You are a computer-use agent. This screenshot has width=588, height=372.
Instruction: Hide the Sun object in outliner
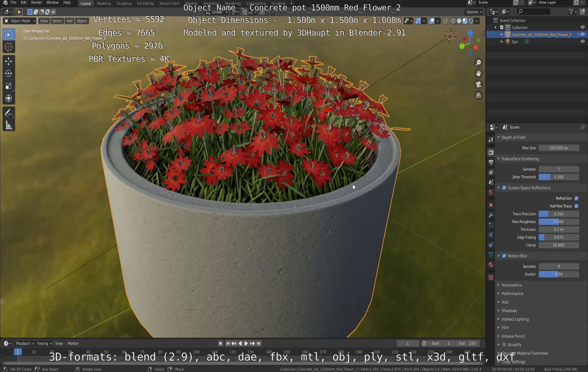click(583, 42)
